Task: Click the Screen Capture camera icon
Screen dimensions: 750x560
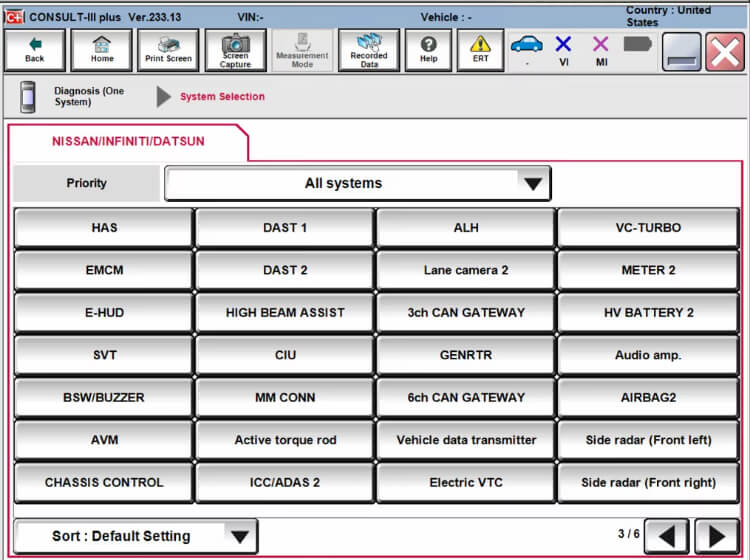Action: click(x=235, y=43)
